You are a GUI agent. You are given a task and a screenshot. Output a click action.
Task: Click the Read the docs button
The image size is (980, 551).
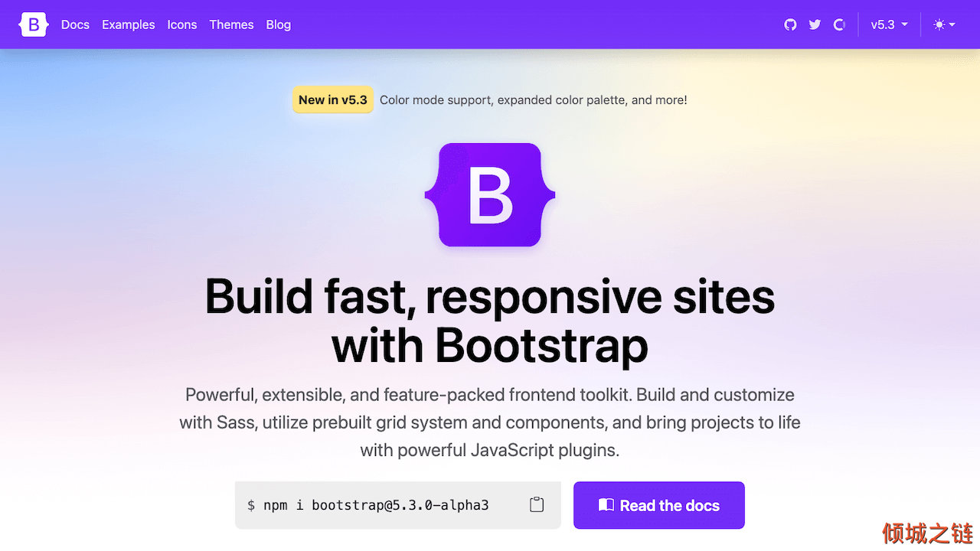659,505
